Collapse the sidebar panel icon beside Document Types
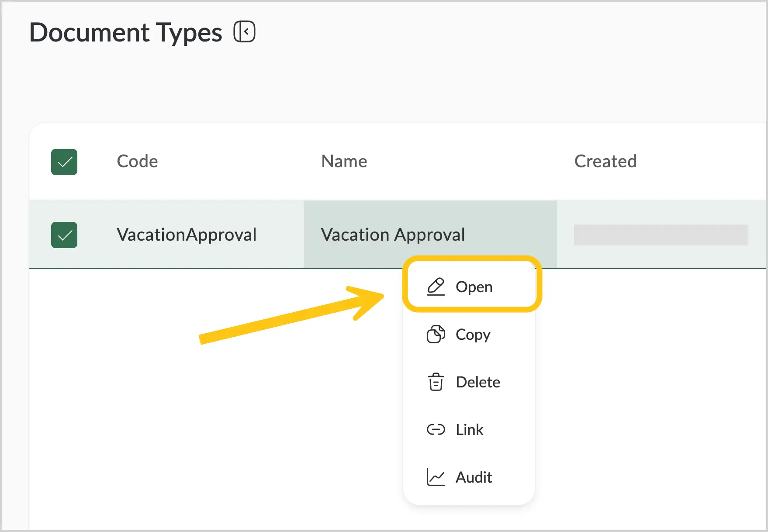The height and width of the screenshot is (532, 768). click(x=244, y=31)
